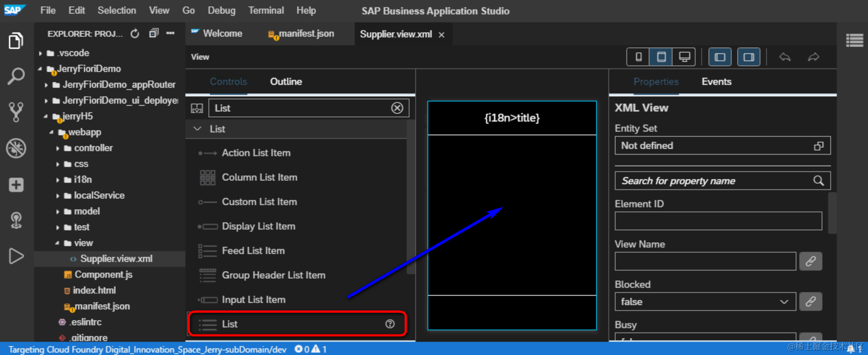Open help for the List control

coord(390,324)
